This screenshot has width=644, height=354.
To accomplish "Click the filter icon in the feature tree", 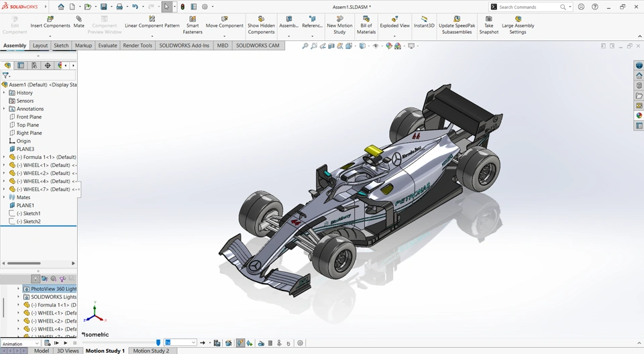I will [6, 76].
